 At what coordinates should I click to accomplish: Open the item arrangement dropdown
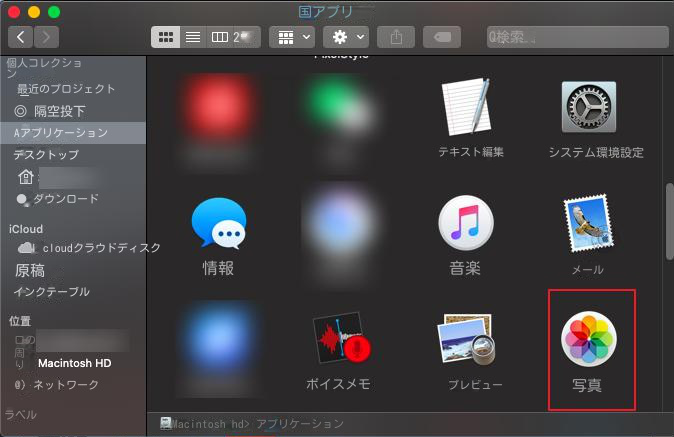coord(292,37)
